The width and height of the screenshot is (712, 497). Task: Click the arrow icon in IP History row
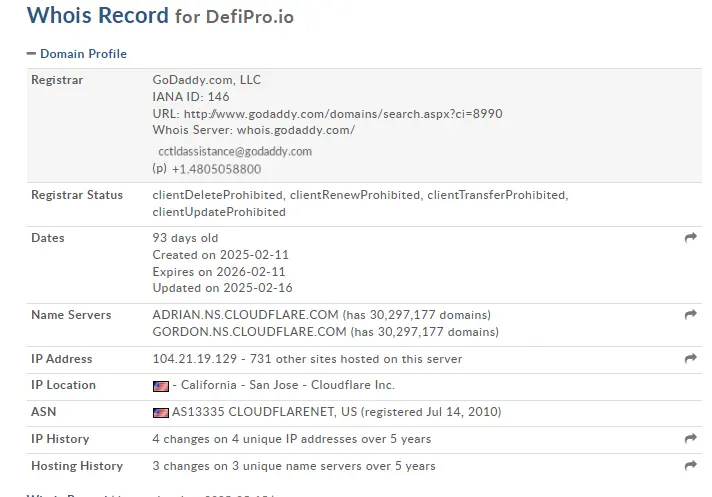[690, 439]
